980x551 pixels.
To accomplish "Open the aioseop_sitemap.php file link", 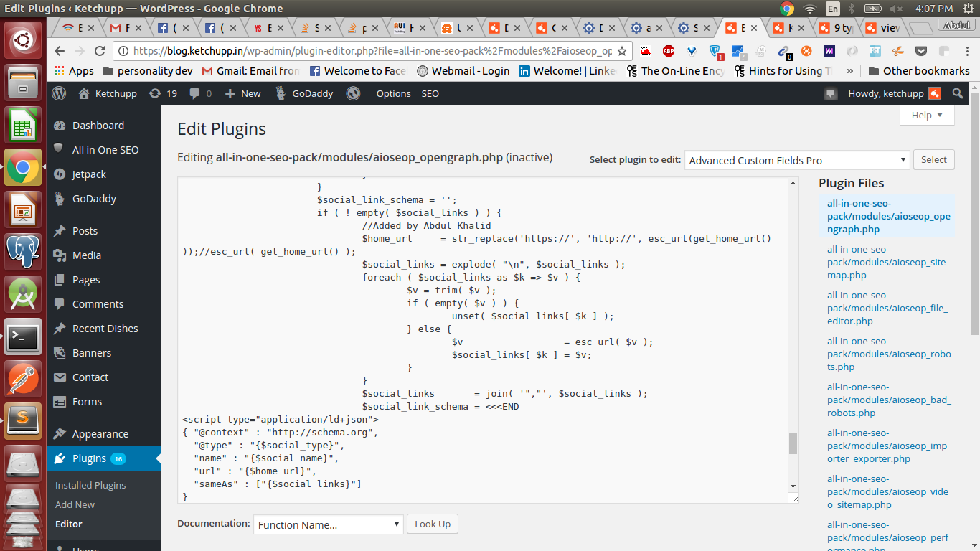I will [x=886, y=262].
